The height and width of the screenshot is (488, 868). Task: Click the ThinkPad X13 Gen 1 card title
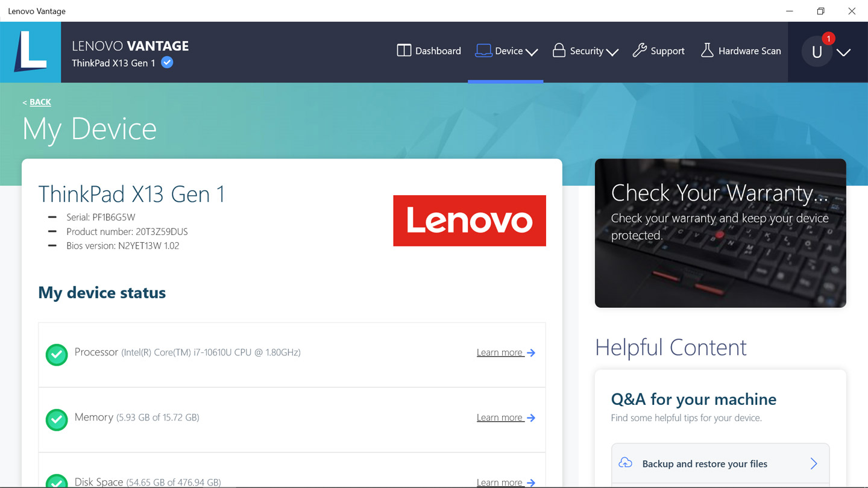pos(131,194)
